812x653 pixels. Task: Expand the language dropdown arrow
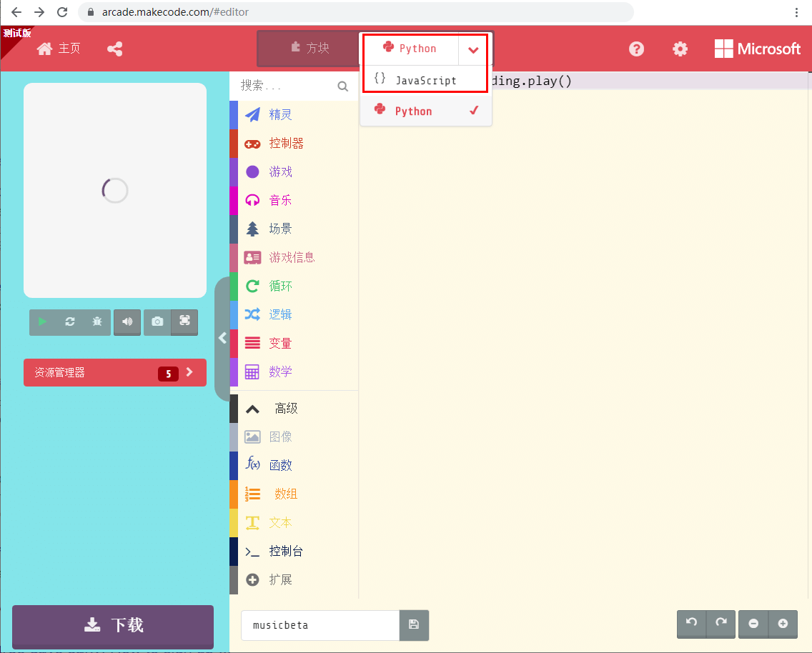click(473, 49)
